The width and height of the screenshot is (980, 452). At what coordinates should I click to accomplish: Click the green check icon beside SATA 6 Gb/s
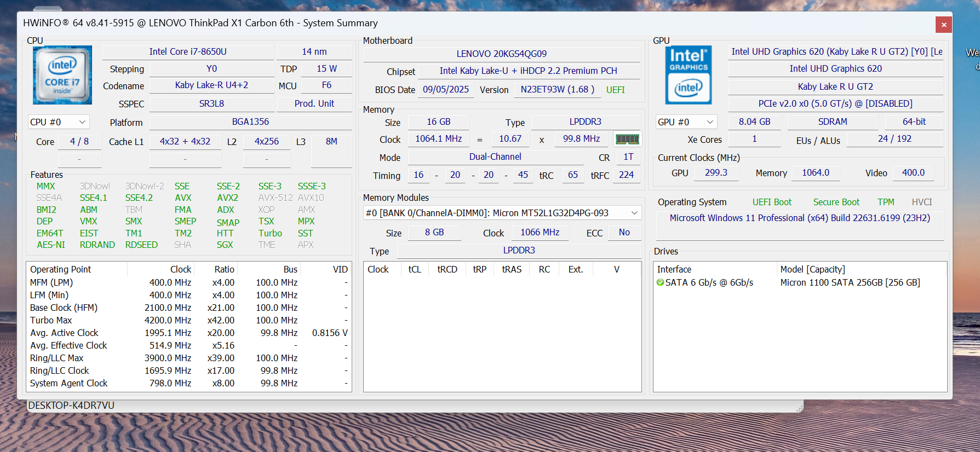(661, 282)
